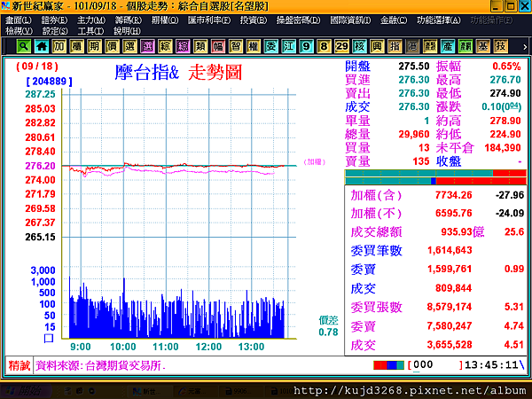Click the 加權(含) index value 7734.26

point(454,195)
